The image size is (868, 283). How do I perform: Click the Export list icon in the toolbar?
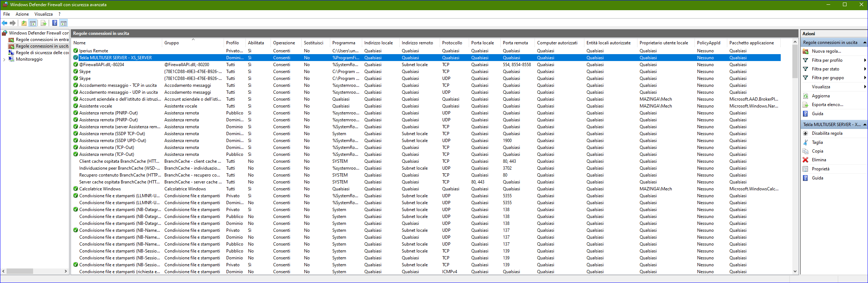coord(44,23)
